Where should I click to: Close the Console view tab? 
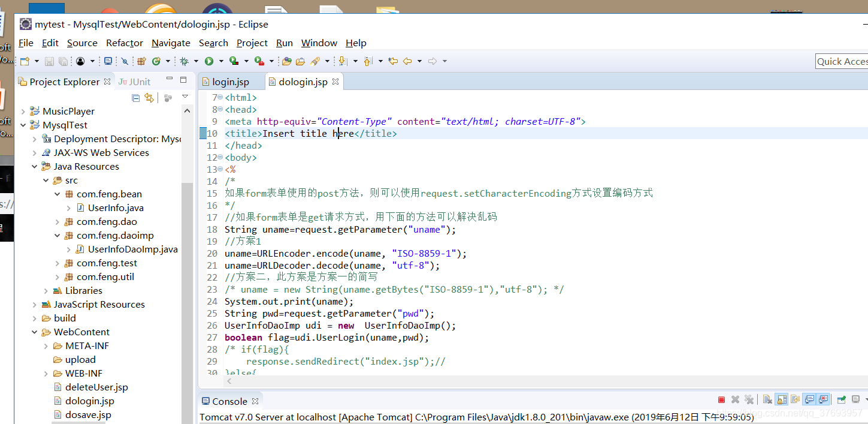click(x=255, y=401)
